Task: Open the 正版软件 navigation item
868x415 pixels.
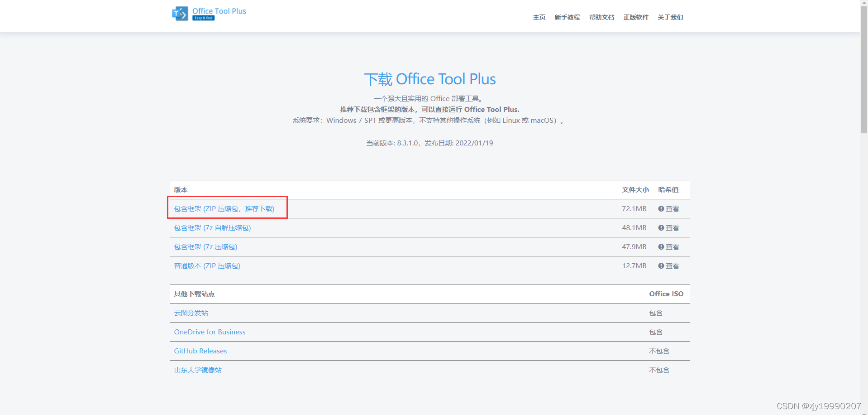Action: pos(636,17)
